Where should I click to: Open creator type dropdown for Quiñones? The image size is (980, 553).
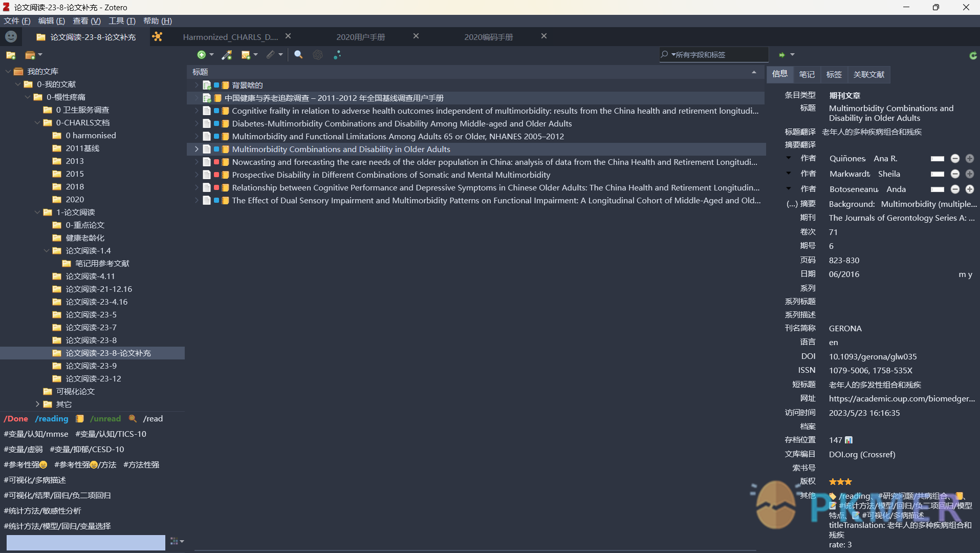click(789, 158)
